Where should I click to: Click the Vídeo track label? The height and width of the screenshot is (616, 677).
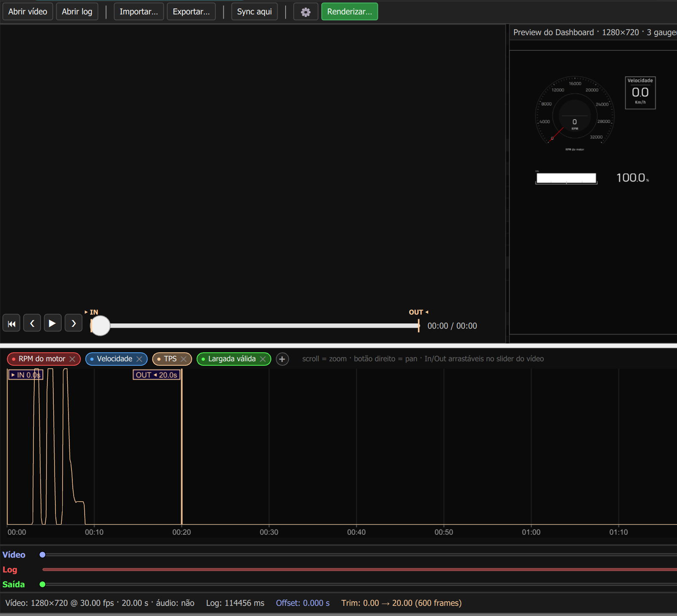pyautogui.click(x=14, y=555)
